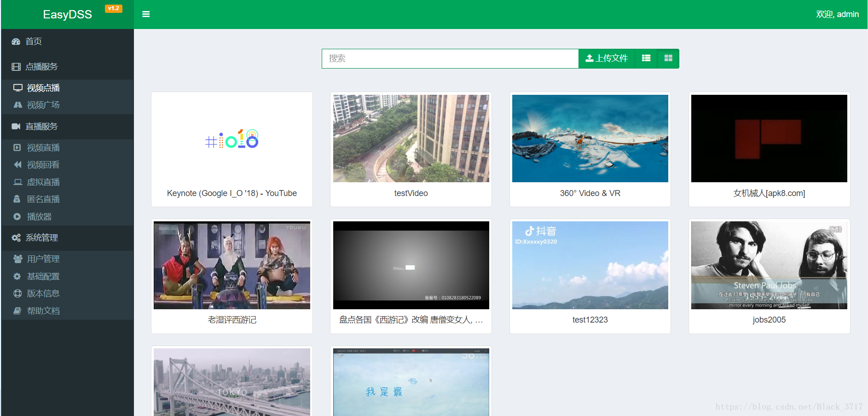Switch to list view layout
The image size is (868, 416).
(646, 58)
